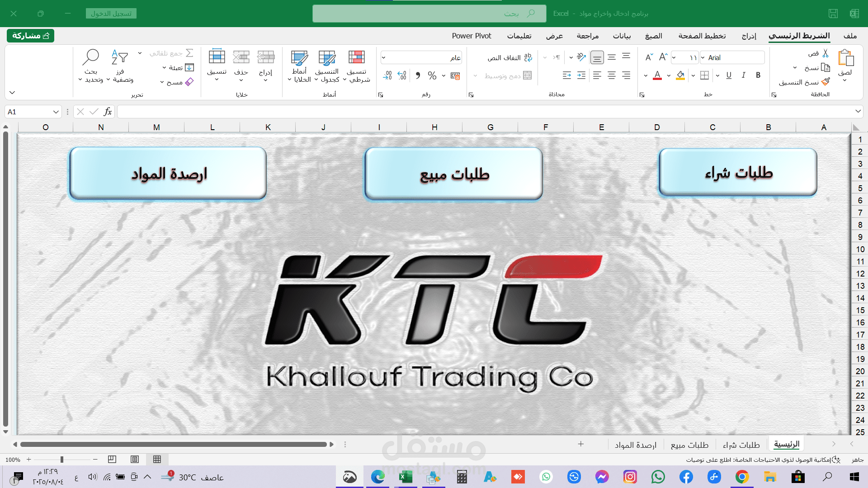Click the zoom slider handle

[x=62, y=460]
